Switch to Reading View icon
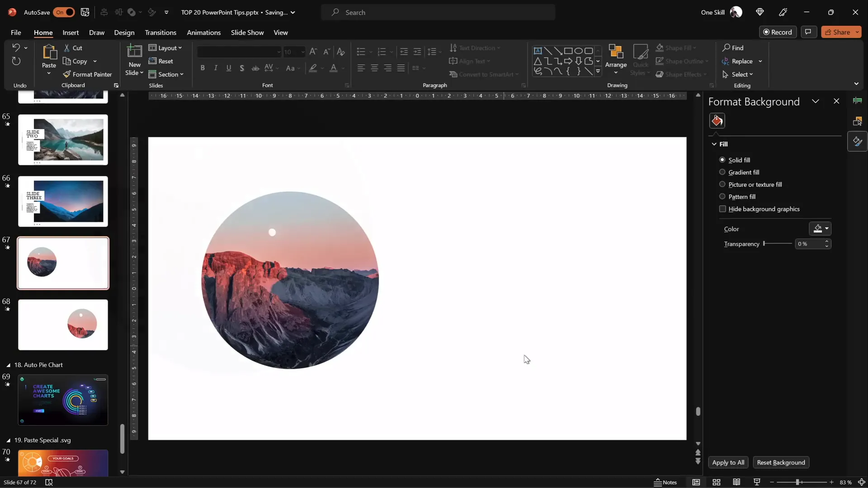 [736, 482]
